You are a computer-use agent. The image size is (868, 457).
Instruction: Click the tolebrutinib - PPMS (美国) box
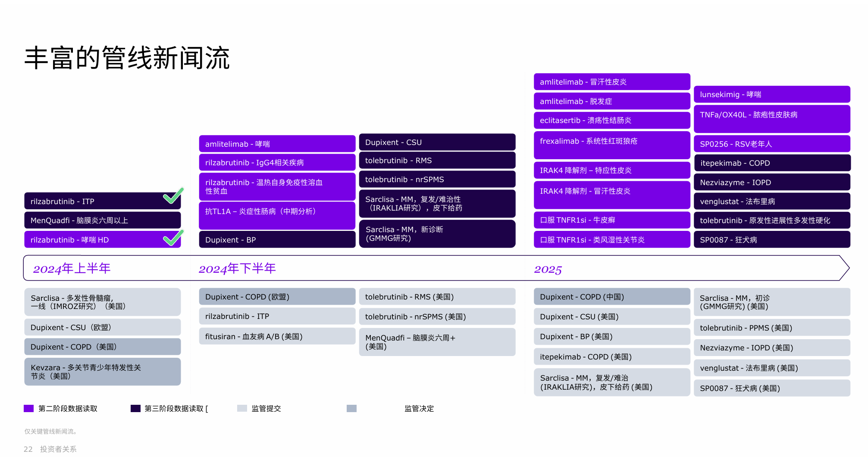click(x=772, y=328)
